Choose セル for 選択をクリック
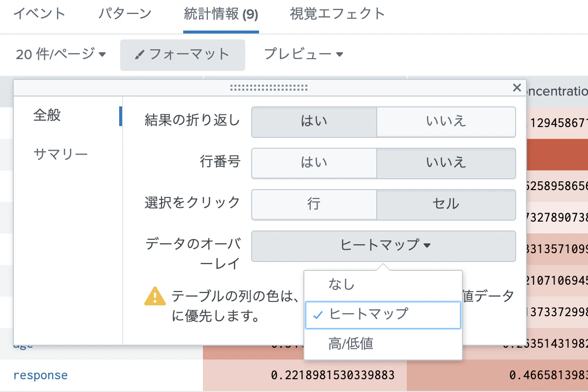Image resolution: width=588 pixels, height=392 pixels. [446, 204]
